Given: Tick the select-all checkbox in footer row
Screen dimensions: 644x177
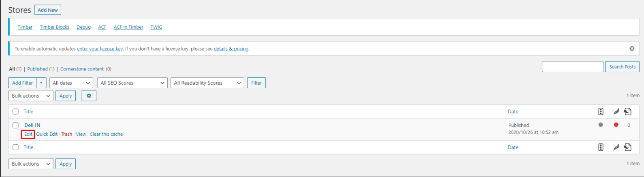Looking at the screenshot, I should (x=15, y=147).
